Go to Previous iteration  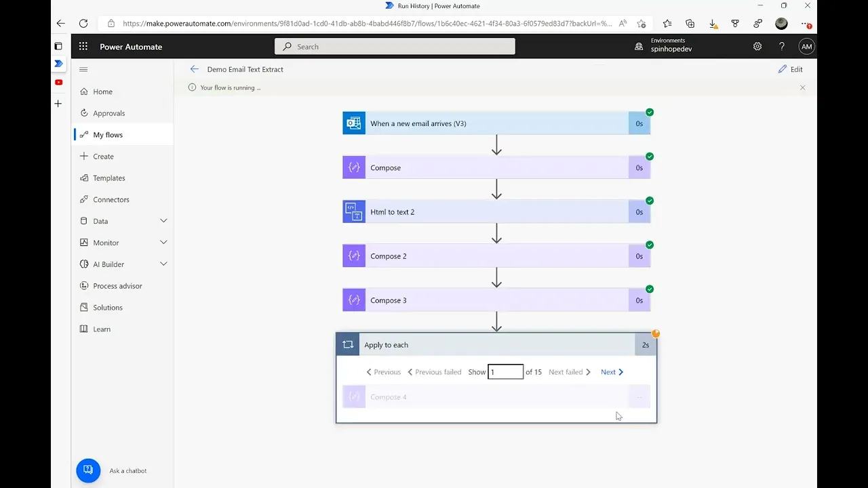click(383, 372)
